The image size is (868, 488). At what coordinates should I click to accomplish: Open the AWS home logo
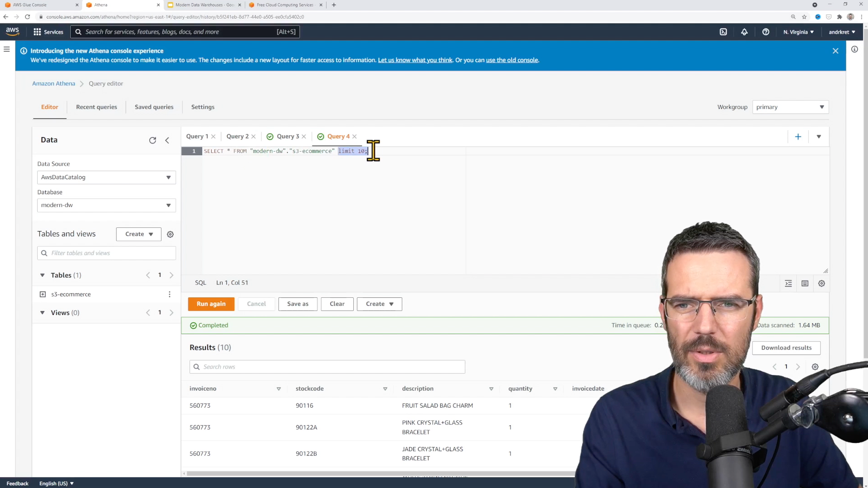click(12, 31)
